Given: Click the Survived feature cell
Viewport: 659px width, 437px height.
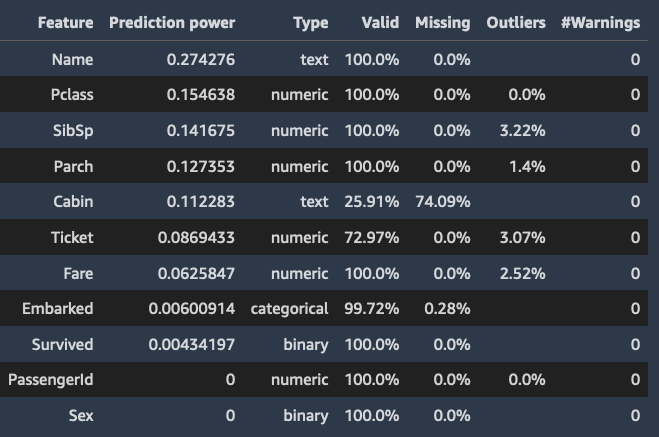Looking at the screenshot, I should pyautogui.click(x=61, y=344).
